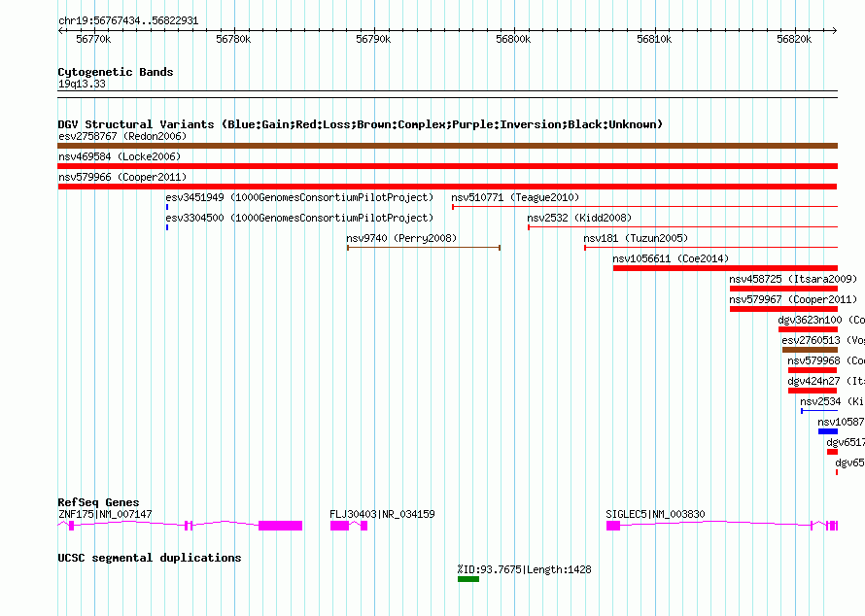Click chr19:56767434..56822931 coordinates label
Image resolution: width=865 pixels, height=616 pixels.
coord(128,20)
